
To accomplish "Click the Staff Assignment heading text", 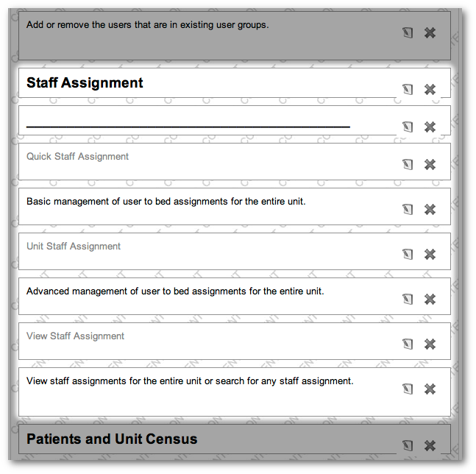I will (x=85, y=82).
